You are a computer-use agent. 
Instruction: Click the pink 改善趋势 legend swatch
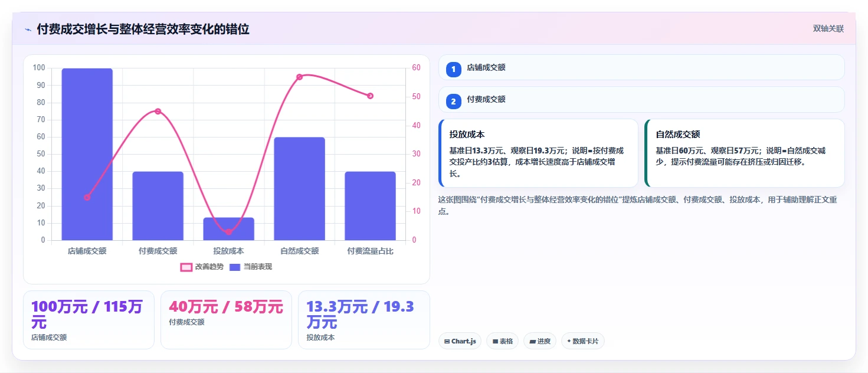pos(186,267)
